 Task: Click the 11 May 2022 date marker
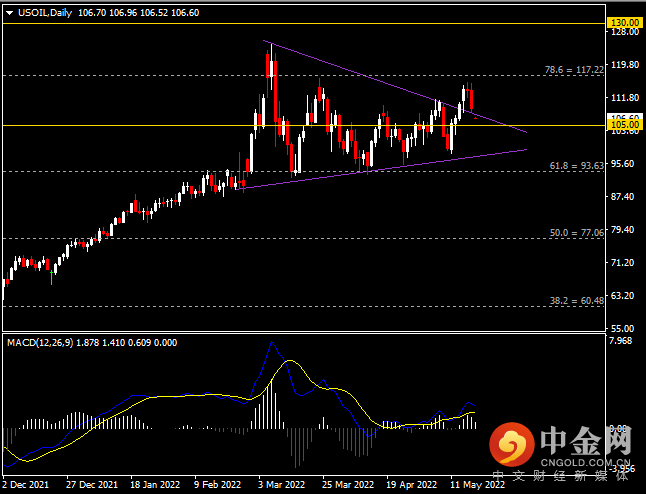(473, 483)
